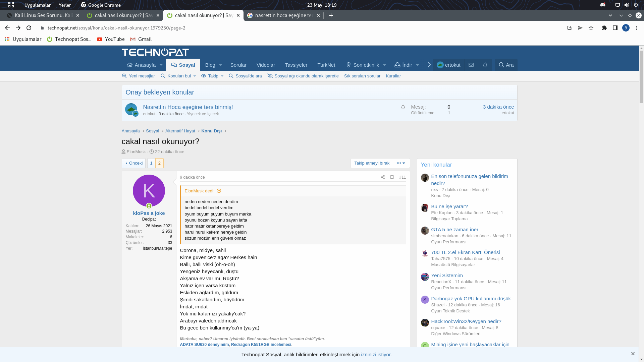Screen dimensions: 644x362
Task: Open the Chrome extensions puzzle icon
Action: click(604, 28)
